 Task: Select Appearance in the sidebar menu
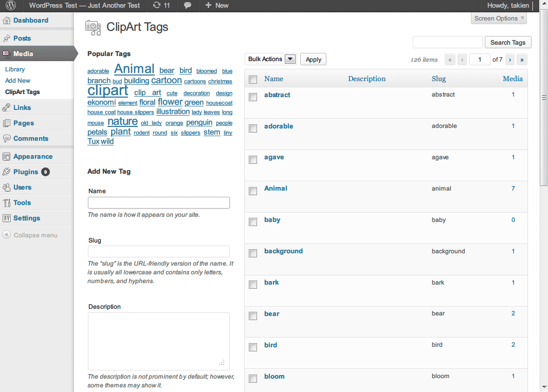(33, 157)
